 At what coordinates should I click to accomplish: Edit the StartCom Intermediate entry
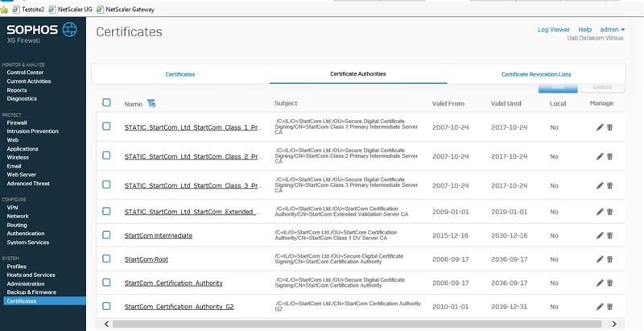(x=600, y=236)
